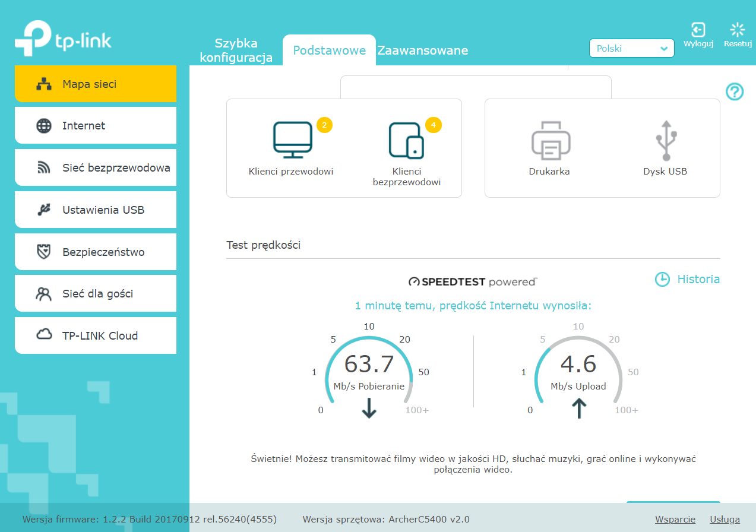Screen dimensions: 756x532
Task: Switch to the Zaawansowane tab
Action: (422, 50)
